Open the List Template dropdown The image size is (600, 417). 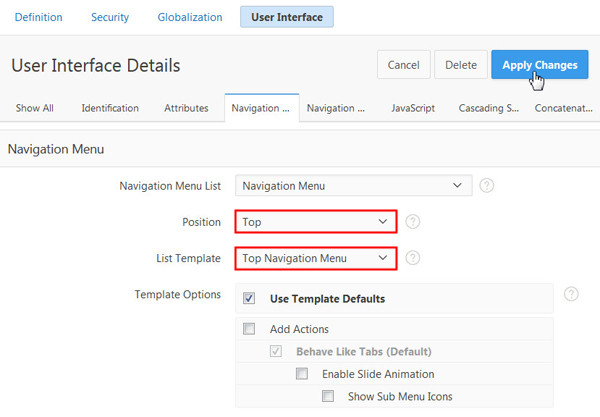pos(316,258)
